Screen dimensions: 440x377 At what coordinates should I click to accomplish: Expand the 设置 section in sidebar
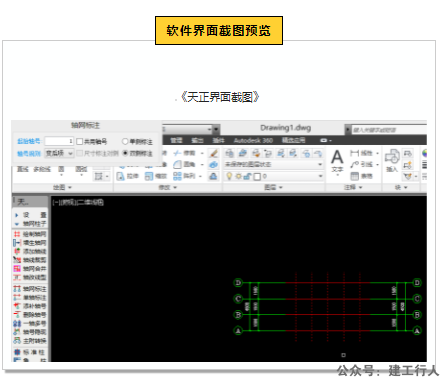point(30,215)
